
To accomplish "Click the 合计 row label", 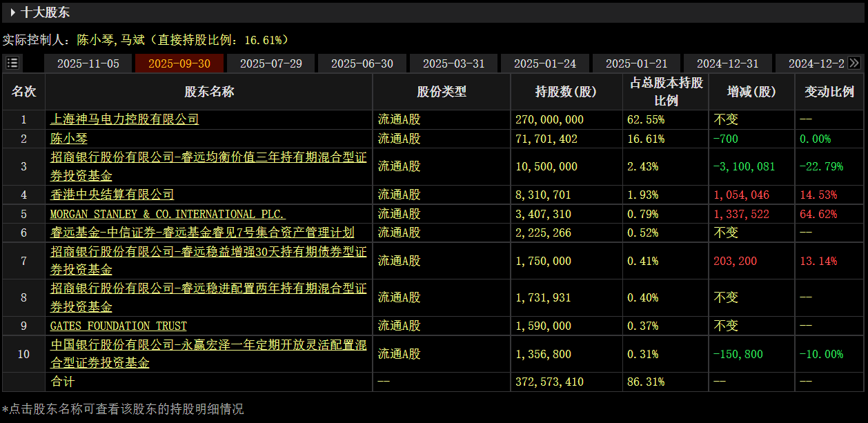I will point(63,382).
